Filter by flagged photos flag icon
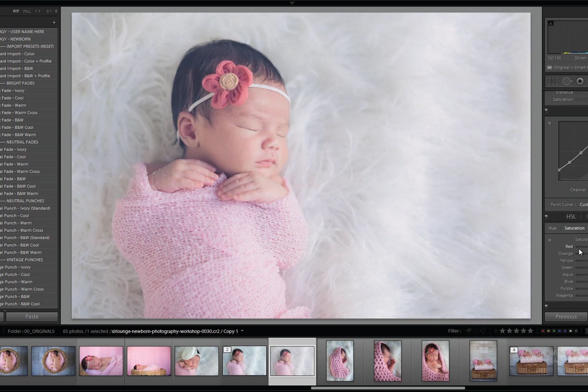This screenshot has width=588, height=392. click(469, 331)
